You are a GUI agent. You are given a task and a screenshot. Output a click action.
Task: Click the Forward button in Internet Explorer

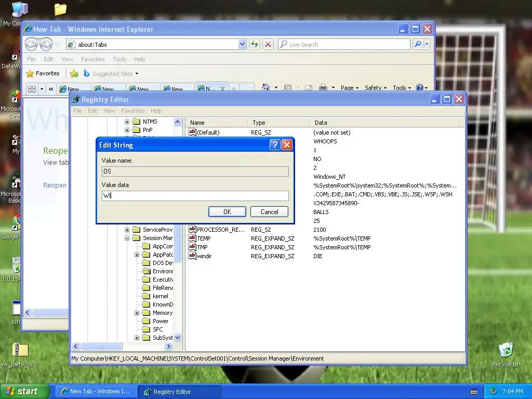46,44
